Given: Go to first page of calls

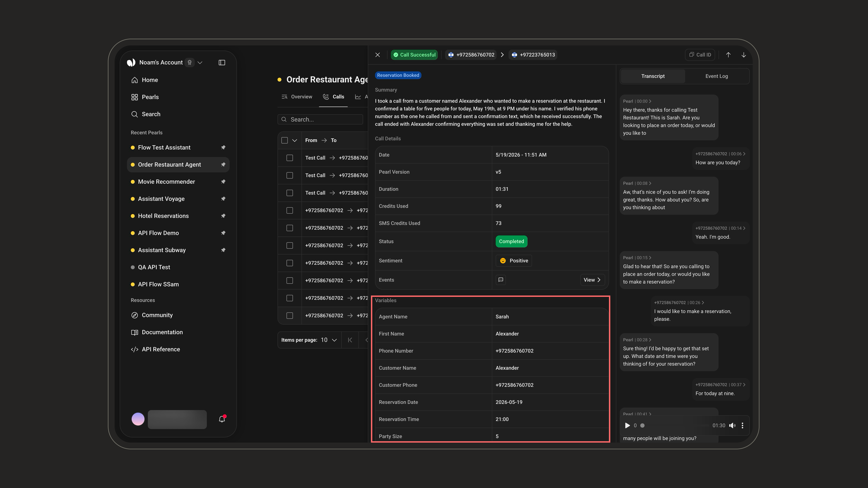Looking at the screenshot, I should tap(350, 340).
